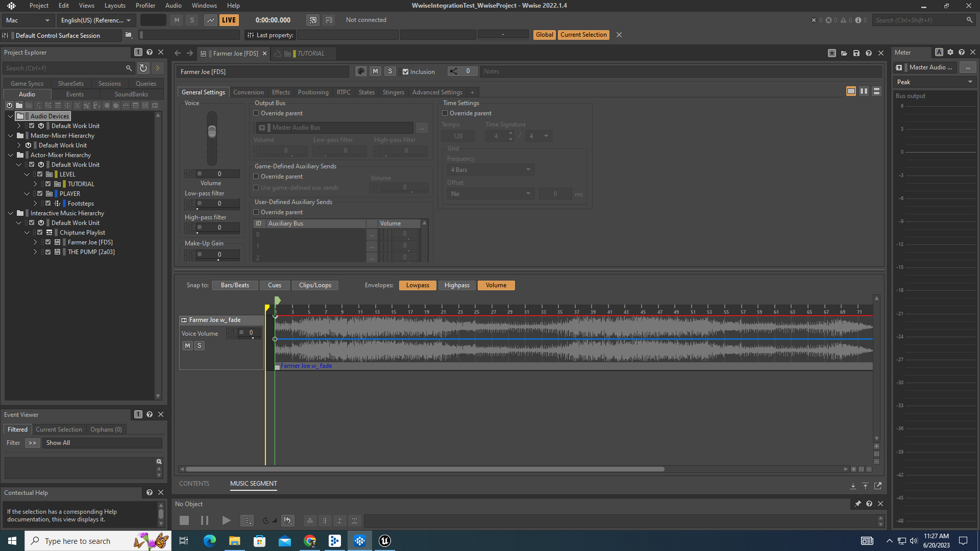
Task: Click the Global control surface button
Action: tap(544, 35)
